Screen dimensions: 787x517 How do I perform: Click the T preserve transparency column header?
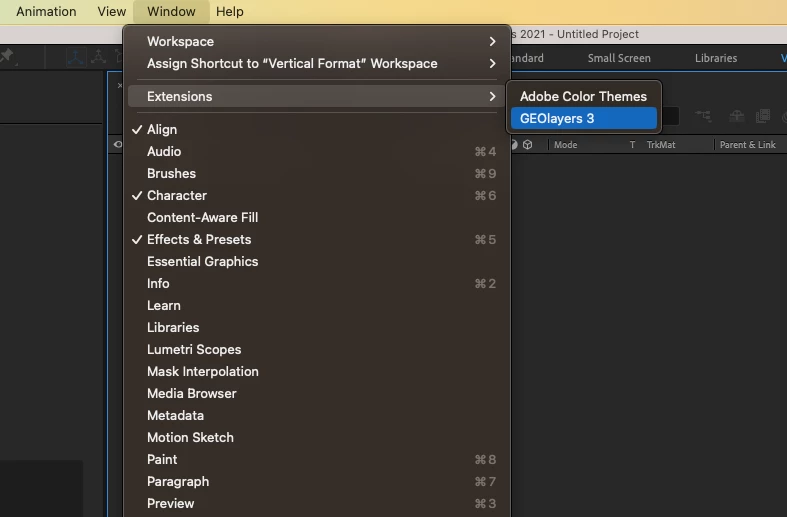632,145
